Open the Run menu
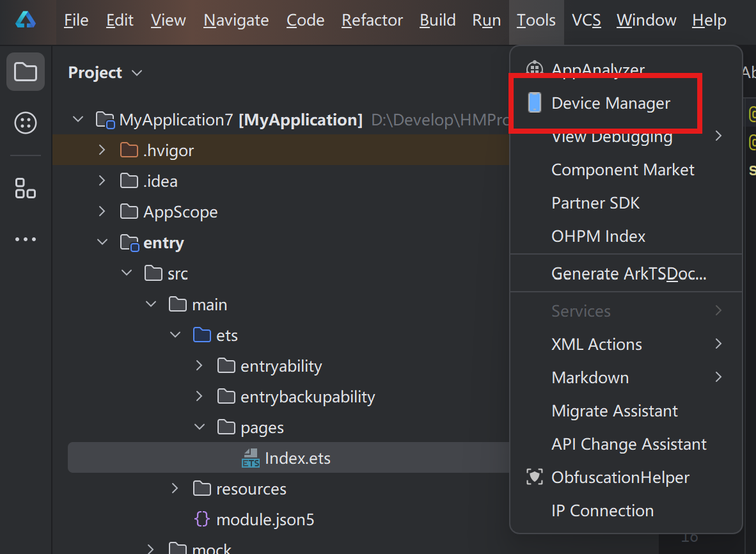 click(487, 20)
